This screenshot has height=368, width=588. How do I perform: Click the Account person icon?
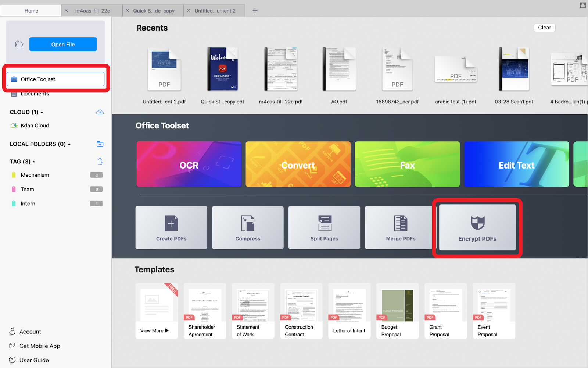pyautogui.click(x=12, y=332)
